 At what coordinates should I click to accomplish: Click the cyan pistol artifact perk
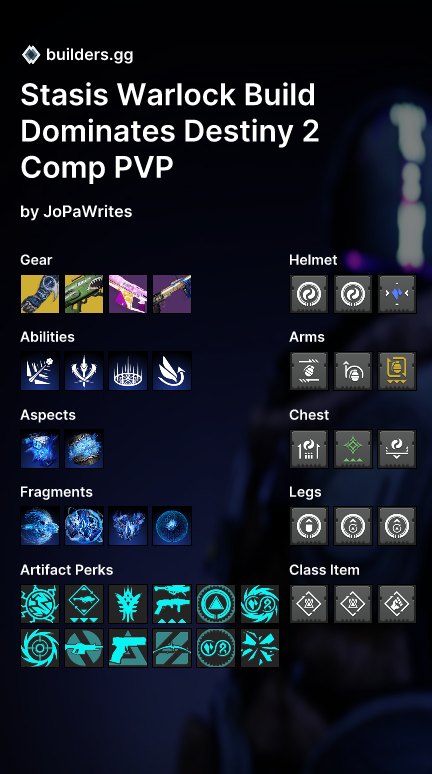point(128,648)
